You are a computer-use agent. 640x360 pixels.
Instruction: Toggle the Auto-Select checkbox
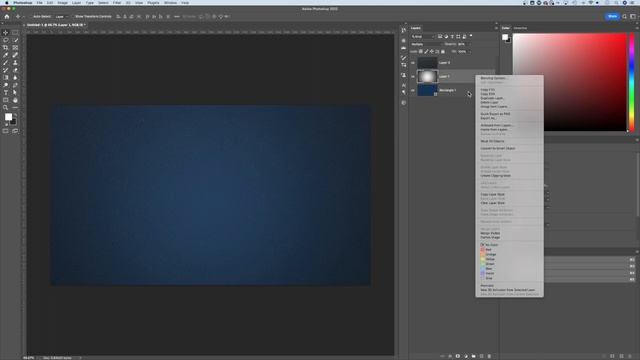click(31, 17)
